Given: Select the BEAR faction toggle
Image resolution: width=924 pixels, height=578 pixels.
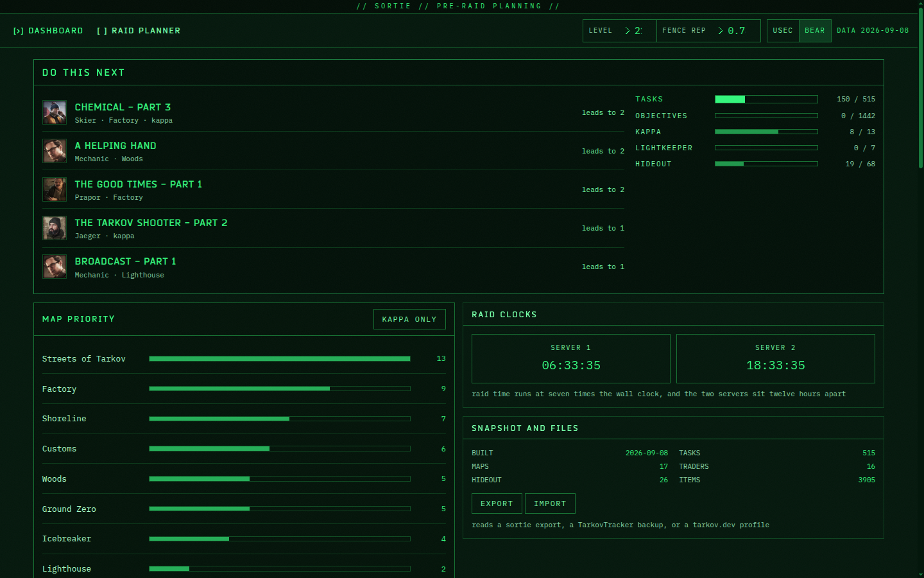Looking at the screenshot, I should 815,31.
